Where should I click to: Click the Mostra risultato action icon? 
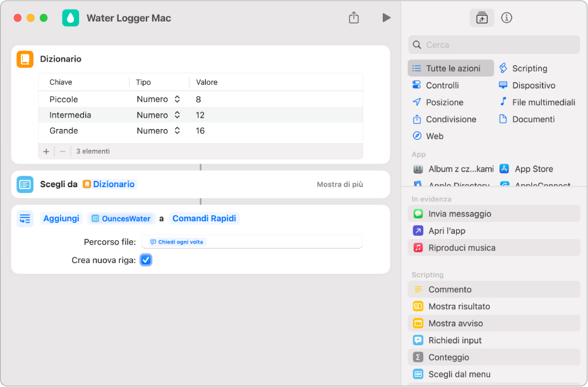(x=418, y=306)
